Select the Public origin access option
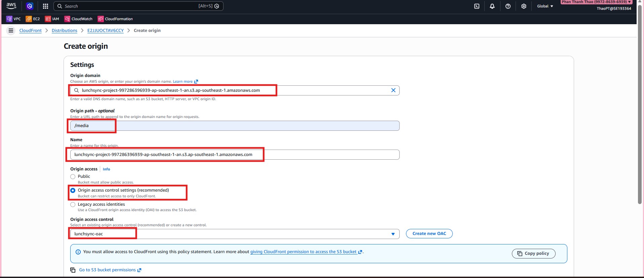The height and width of the screenshot is (278, 644). (73, 176)
